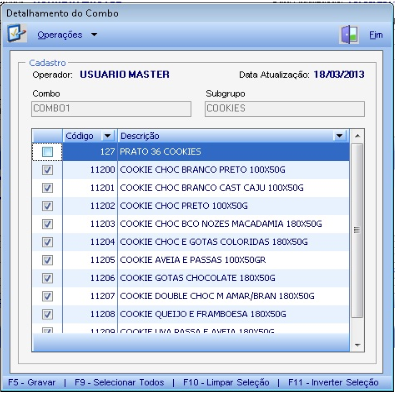Toggle checkbox for code 11202

tap(47, 206)
